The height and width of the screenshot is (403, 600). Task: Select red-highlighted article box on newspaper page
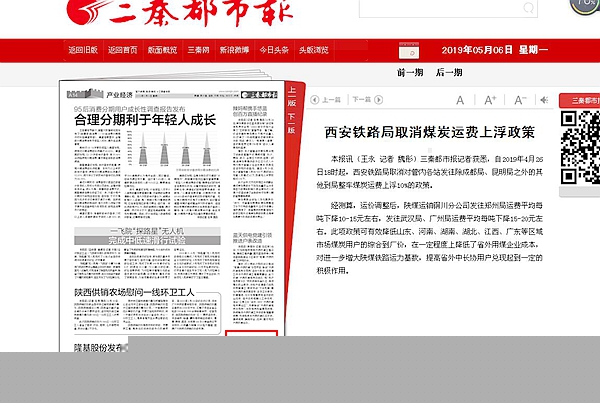click(x=251, y=333)
